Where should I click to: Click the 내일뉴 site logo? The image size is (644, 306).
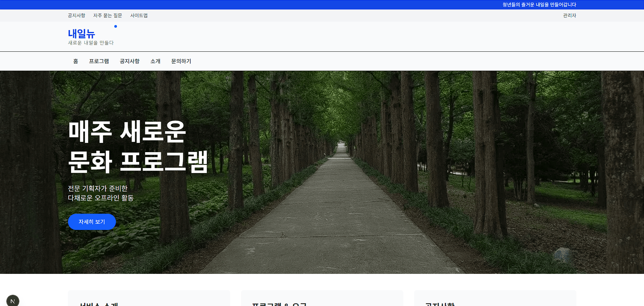tap(81, 33)
